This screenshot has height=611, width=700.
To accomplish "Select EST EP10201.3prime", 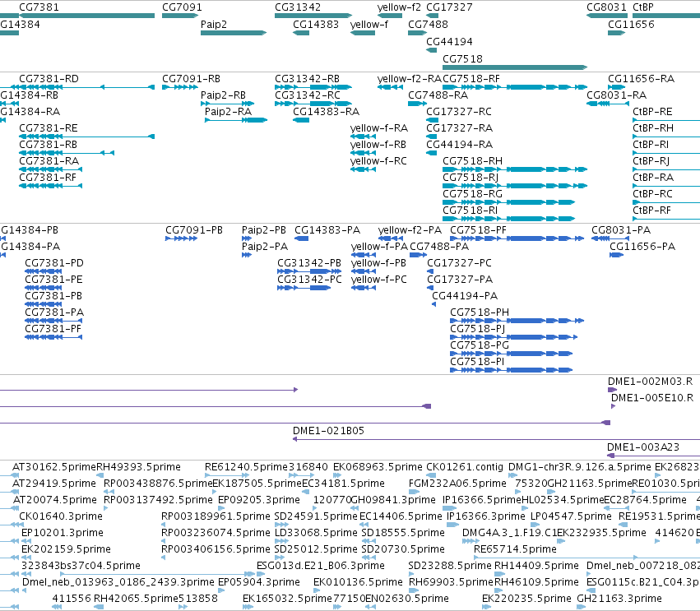I will point(26,541).
